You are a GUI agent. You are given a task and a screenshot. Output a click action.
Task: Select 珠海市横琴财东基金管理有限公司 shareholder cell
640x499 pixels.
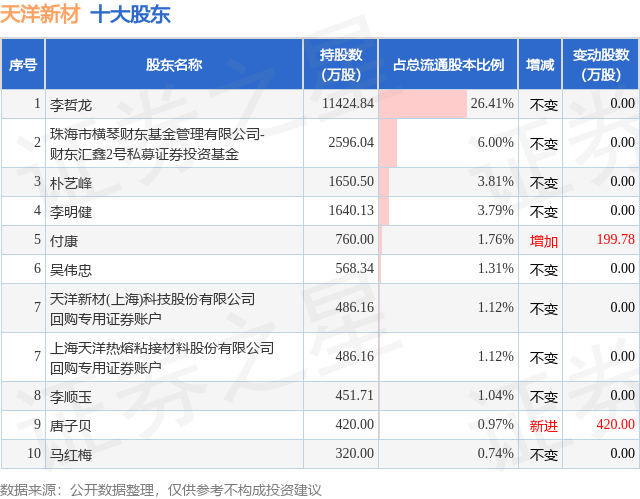pos(174,143)
